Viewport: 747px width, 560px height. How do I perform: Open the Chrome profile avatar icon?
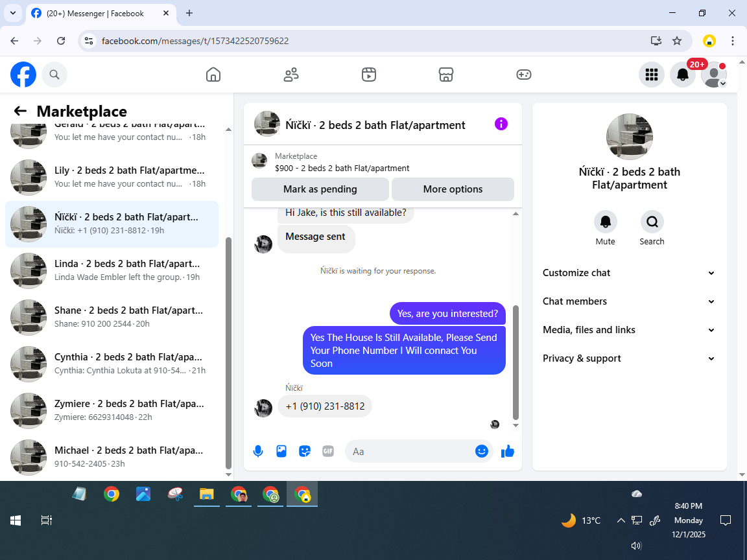point(709,41)
